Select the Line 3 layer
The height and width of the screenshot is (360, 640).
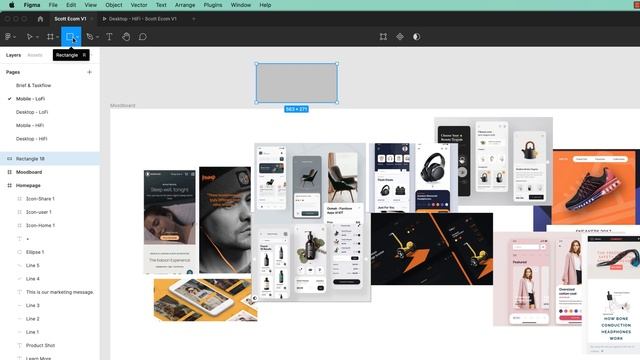[x=50, y=305]
